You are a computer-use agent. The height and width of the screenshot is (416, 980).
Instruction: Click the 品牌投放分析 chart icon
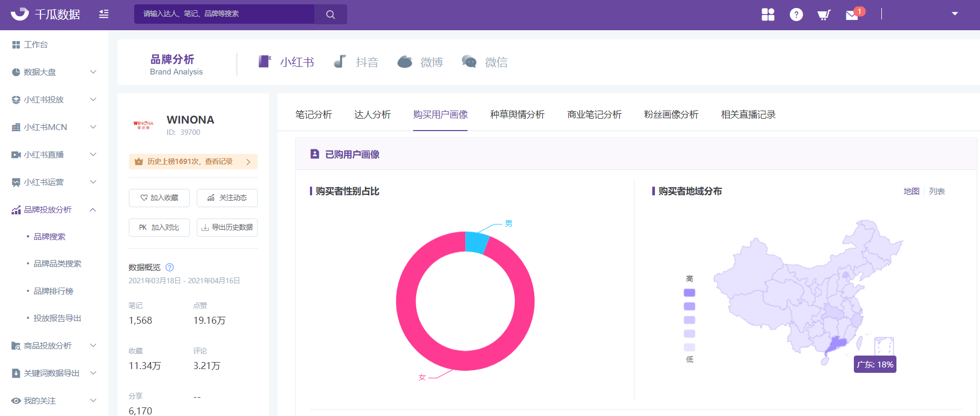point(16,210)
